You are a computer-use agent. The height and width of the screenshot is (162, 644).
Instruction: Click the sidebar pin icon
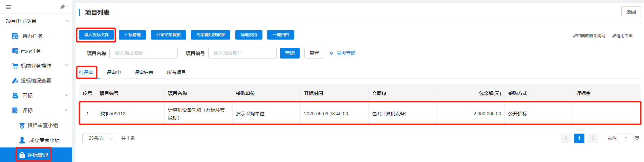coord(63,7)
